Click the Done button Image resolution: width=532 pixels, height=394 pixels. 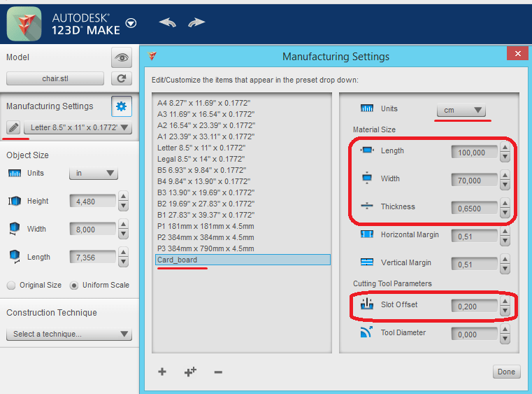click(x=506, y=372)
